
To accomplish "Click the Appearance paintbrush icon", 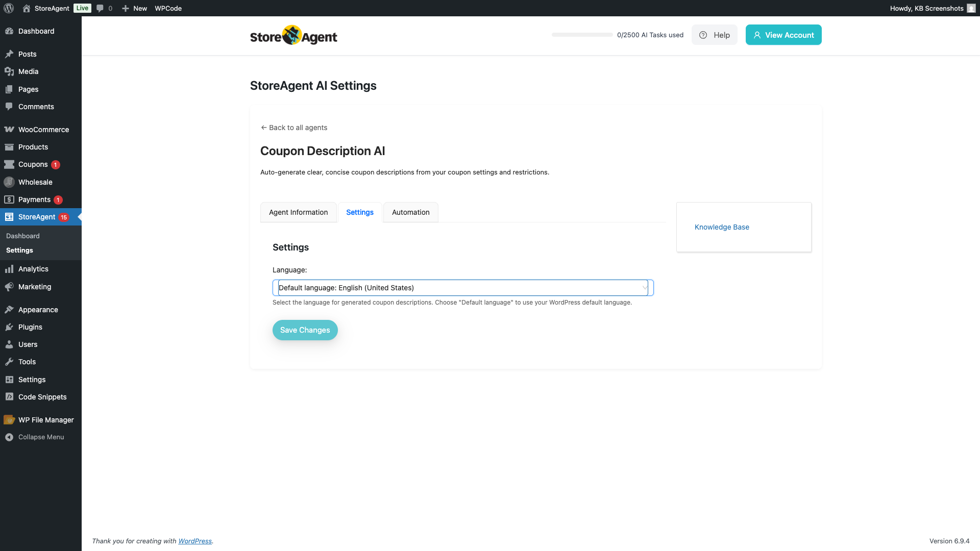I will pyautogui.click(x=9, y=310).
